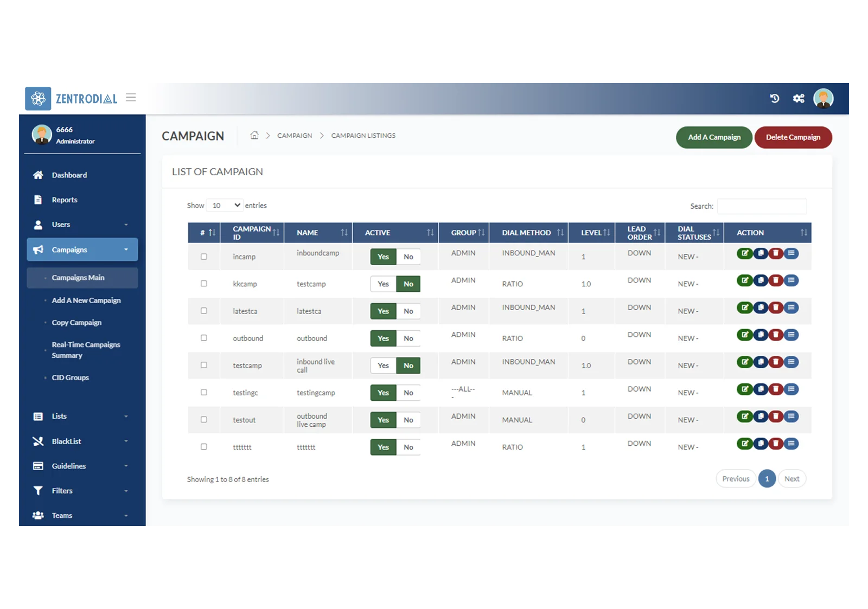Click the red trash icon for latestca
The image size is (868, 609).
[776, 307]
